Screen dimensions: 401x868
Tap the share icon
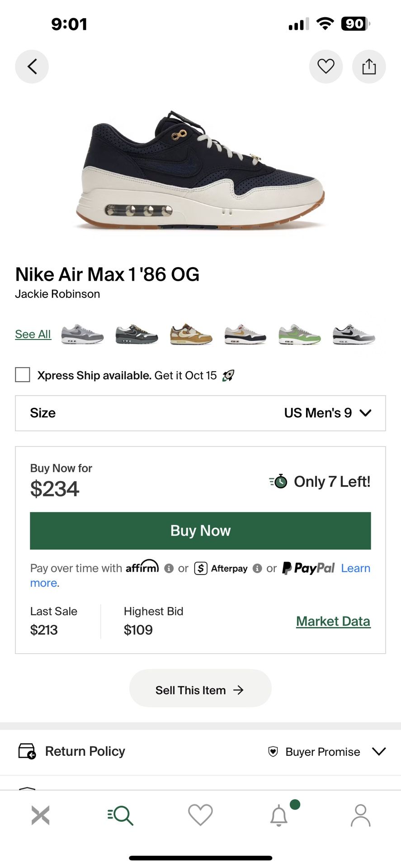coord(369,66)
